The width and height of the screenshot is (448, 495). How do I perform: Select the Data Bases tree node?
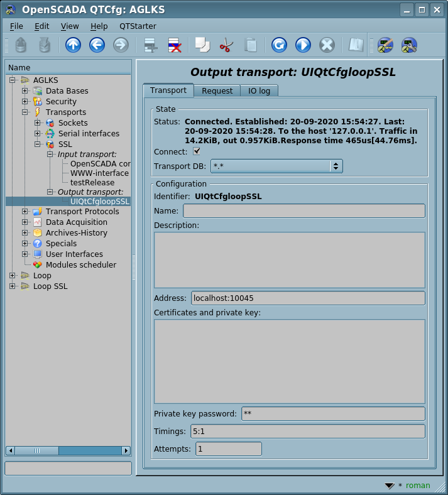tap(67, 91)
